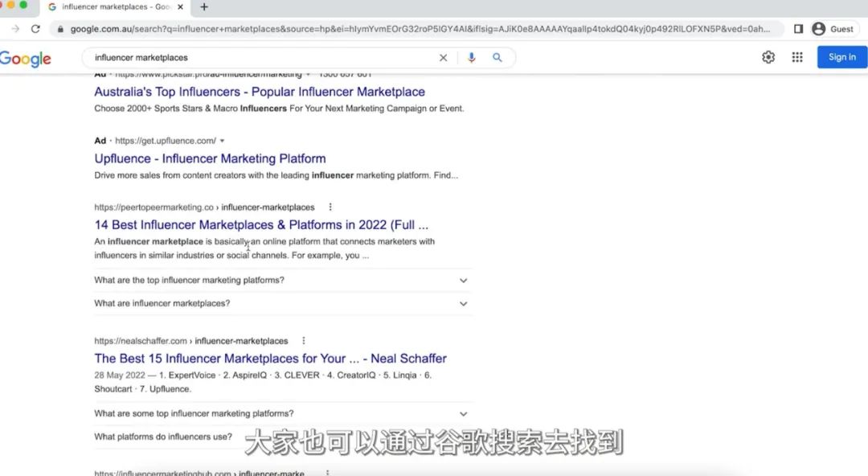868x476 pixels.
Task: Click the yellow macOS minimize button
Action: tap(10, 5)
